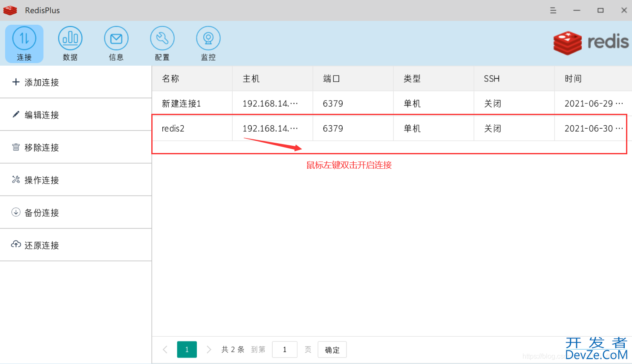Minimize the RedisPlus window

(577, 10)
